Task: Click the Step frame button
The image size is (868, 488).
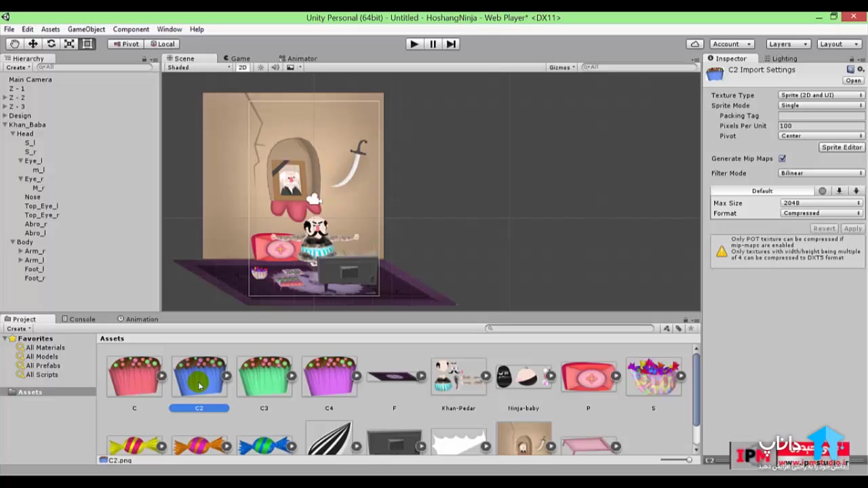Action: click(451, 44)
